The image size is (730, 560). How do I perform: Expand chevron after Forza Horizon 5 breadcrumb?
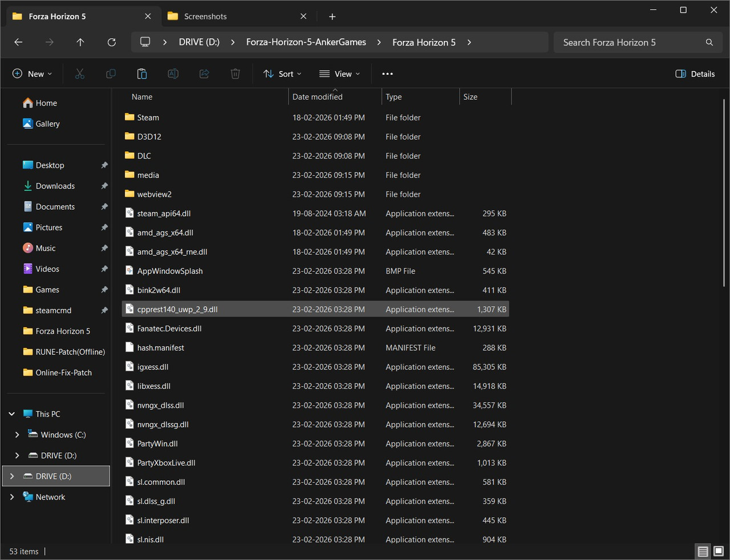(469, 42)
